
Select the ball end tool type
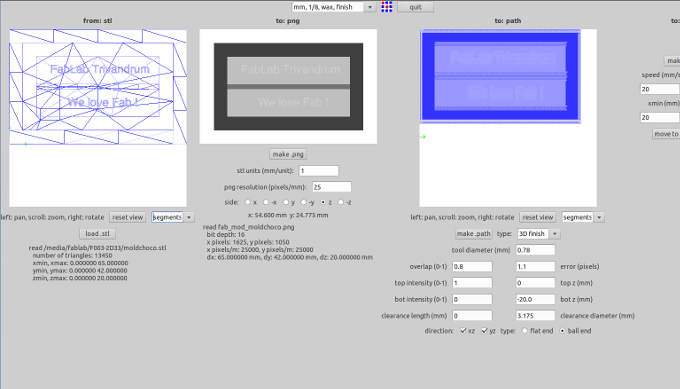562,331
